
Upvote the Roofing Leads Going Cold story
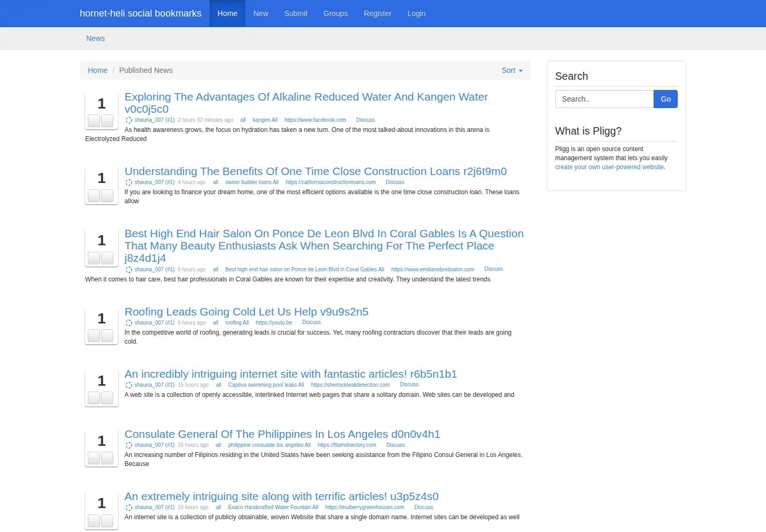point(94,336)
